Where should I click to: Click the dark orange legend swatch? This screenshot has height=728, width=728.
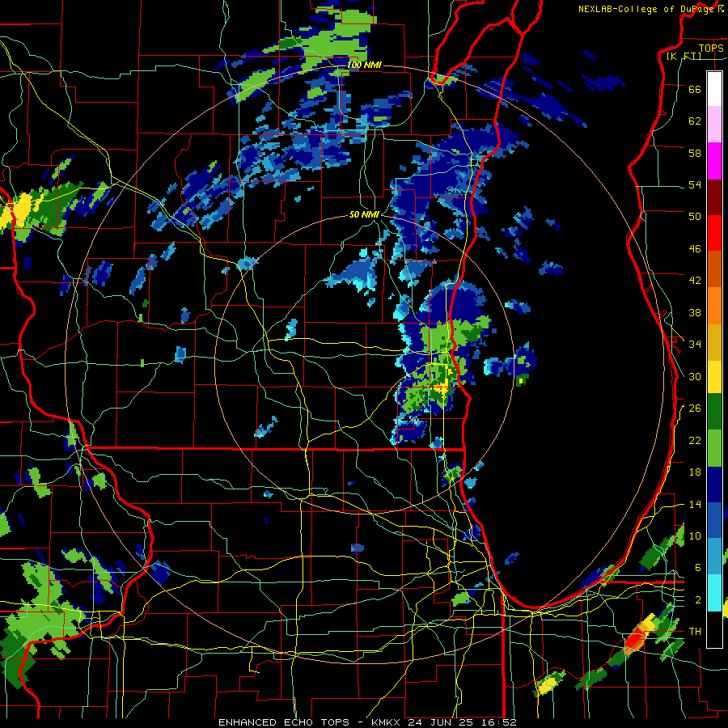coord(714,269)
